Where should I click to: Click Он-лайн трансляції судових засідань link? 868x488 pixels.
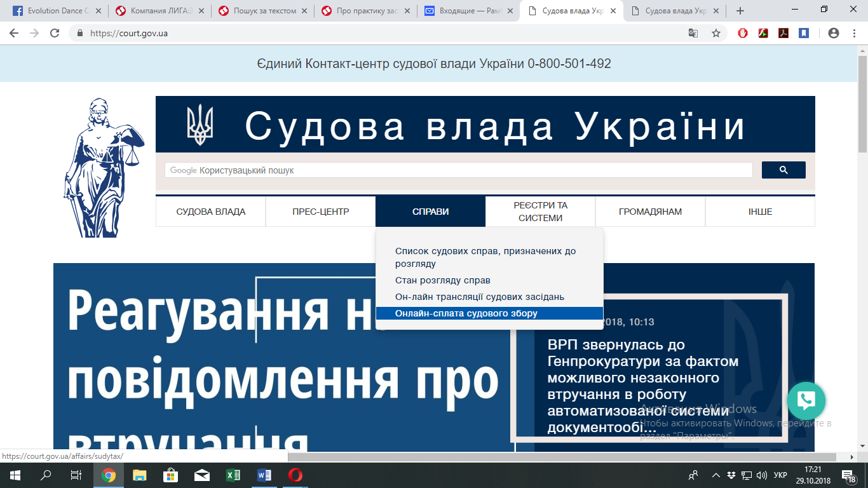[480, 297]
